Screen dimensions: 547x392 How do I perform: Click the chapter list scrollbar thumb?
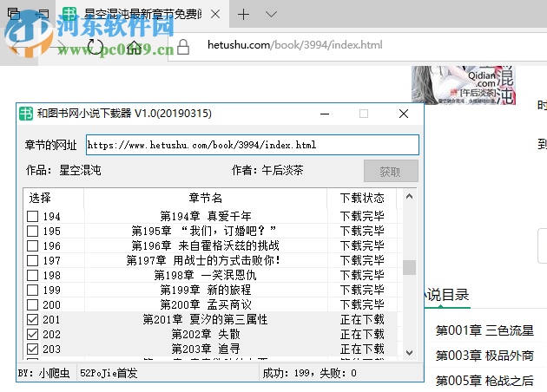(410, 268)
